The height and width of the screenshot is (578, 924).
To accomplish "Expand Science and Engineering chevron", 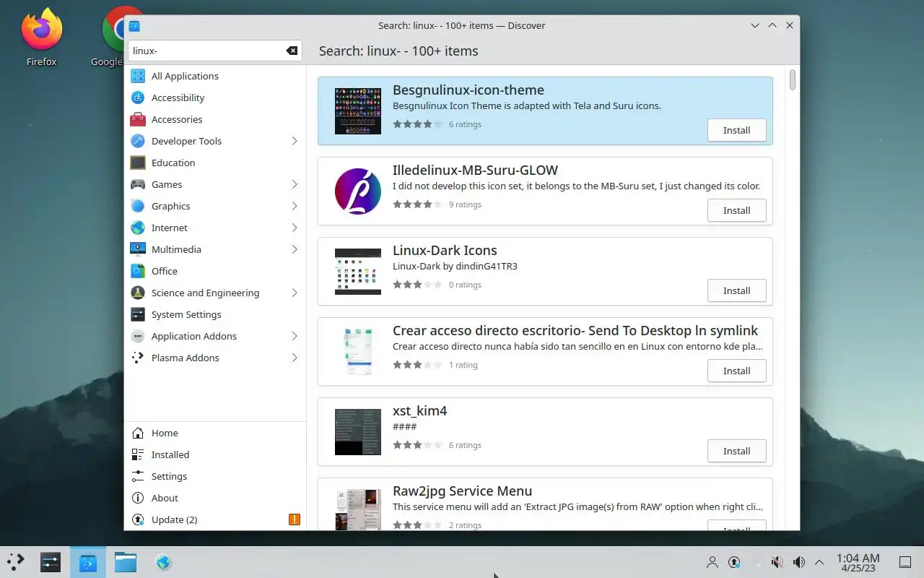I will tap(295, 293).
